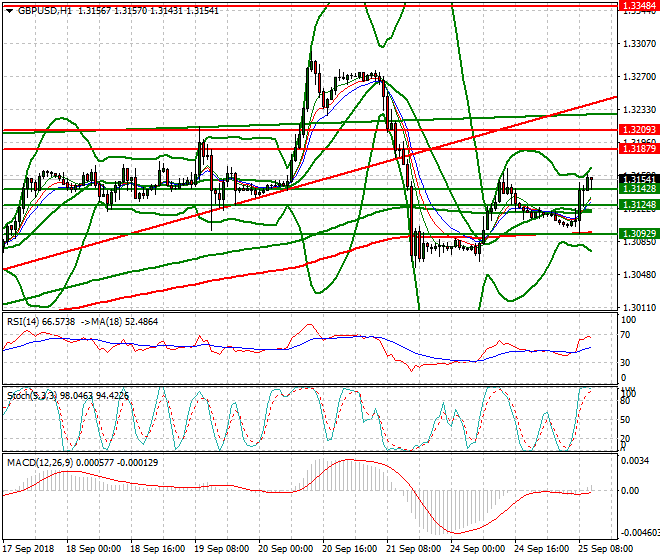This screenshot has width=660, height=560.
Task: Click the 24 Sep 16:00 time label
Action: click(541, 549)
